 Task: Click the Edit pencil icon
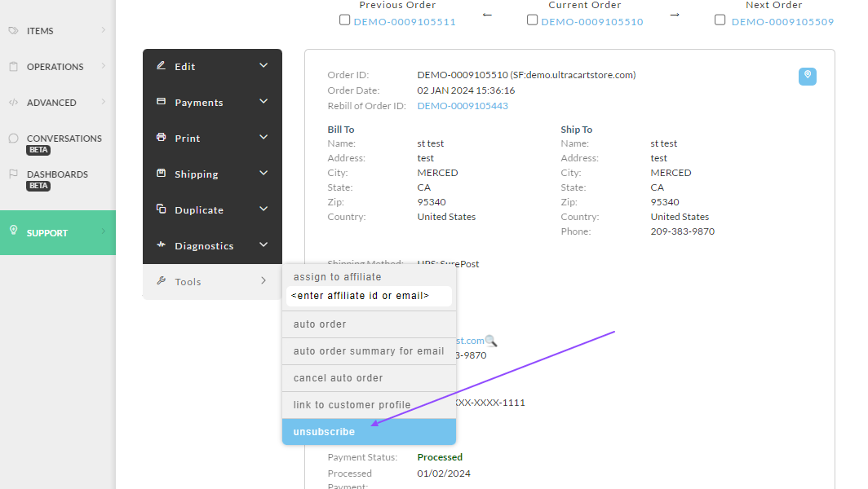[161, 66]
